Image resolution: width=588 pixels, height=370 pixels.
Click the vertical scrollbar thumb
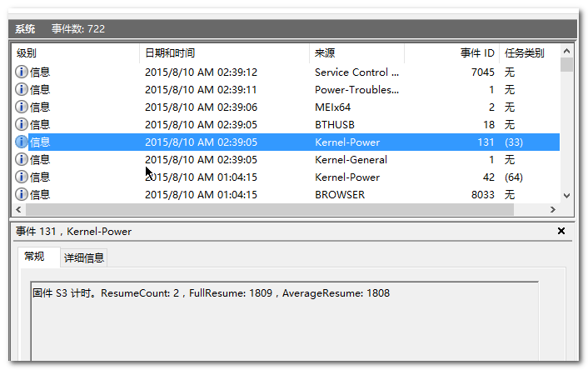pos(566,64)
